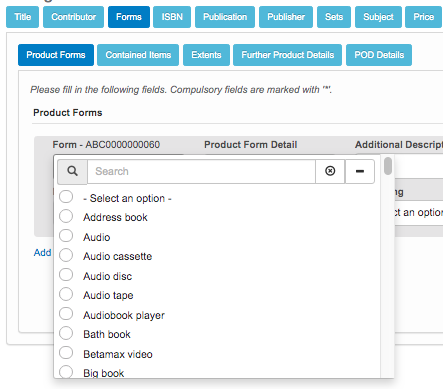This screenshot has height=389, width=443.
Task: Click the Add link
Action: [42, 253]
